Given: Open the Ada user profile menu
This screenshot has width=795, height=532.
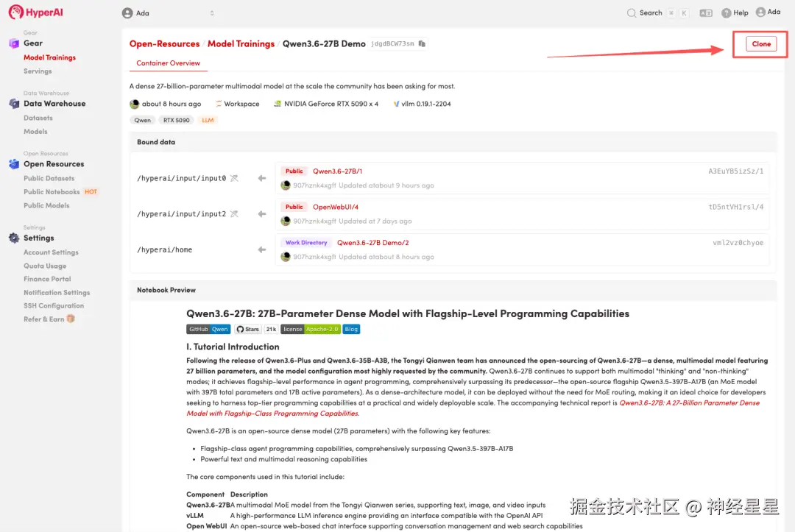Looking at the screenshot, I should [768, 13].
